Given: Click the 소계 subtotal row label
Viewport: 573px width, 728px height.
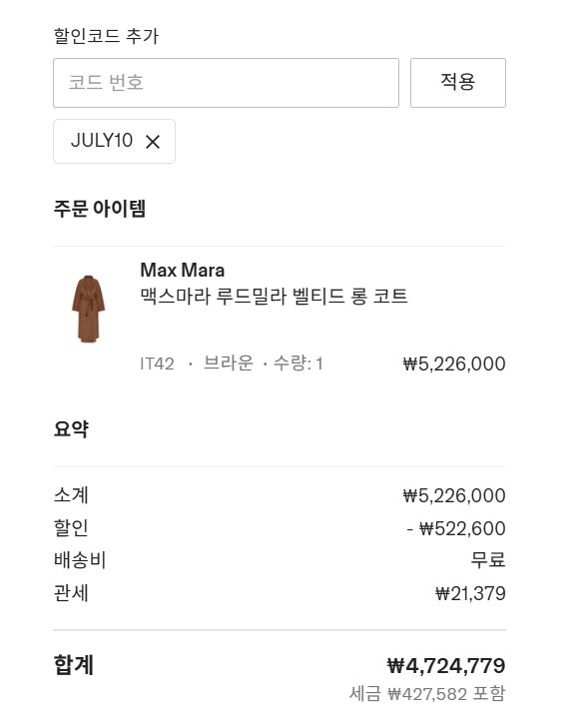Looking at the screenshot, I should coord(71,495).
